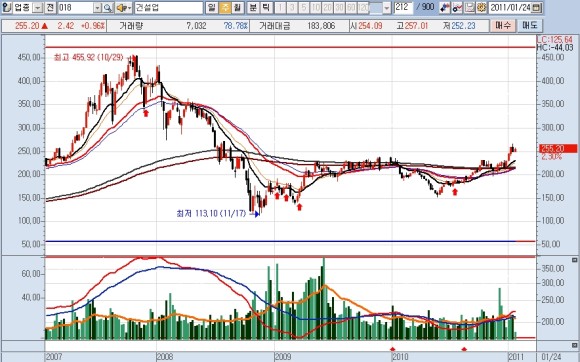
Task: Click the magnifier search icon next to code 018
Action: (x=108, y=7)
